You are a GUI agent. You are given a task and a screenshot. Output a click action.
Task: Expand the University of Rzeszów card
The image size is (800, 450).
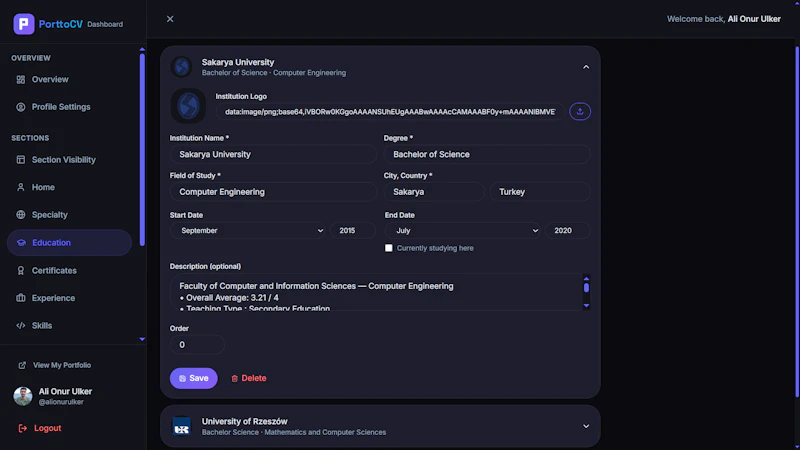point(586,426)
